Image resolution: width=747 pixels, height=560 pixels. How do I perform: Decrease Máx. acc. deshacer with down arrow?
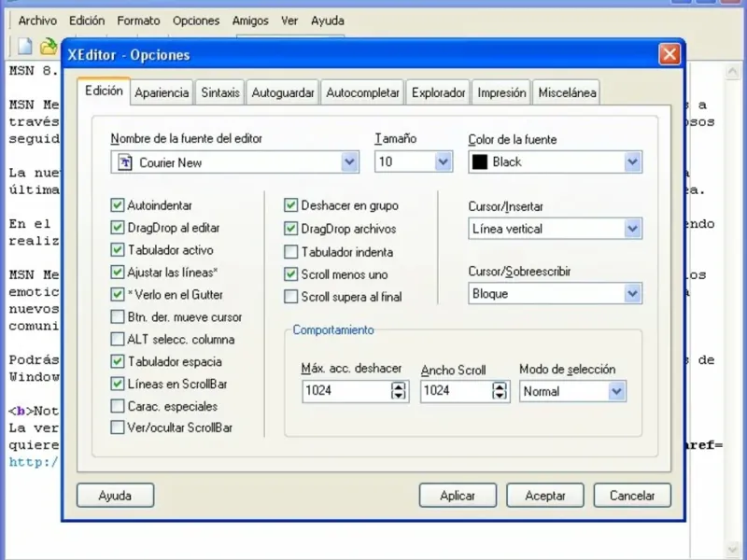coord(399,395)
